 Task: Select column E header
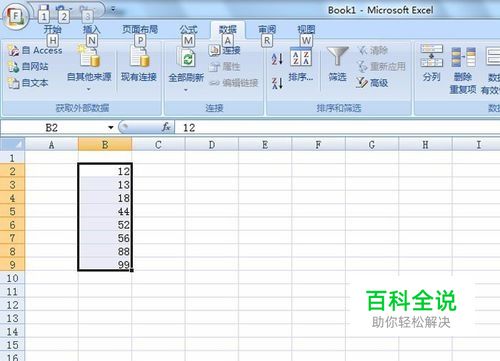[x=265, y=145]
